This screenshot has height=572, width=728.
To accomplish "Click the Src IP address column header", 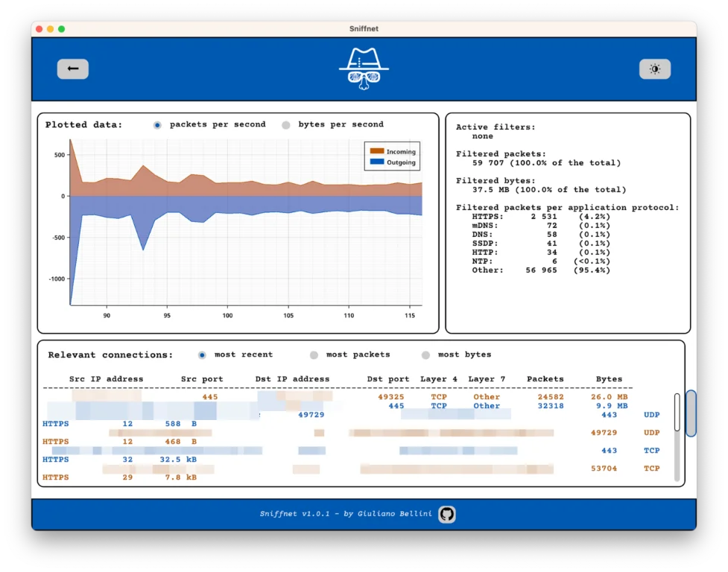I will pyautogui.click(x=106, y=379).
